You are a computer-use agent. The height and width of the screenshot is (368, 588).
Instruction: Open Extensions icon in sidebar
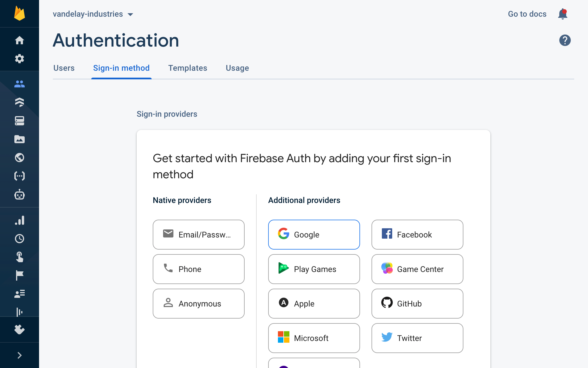20,329
